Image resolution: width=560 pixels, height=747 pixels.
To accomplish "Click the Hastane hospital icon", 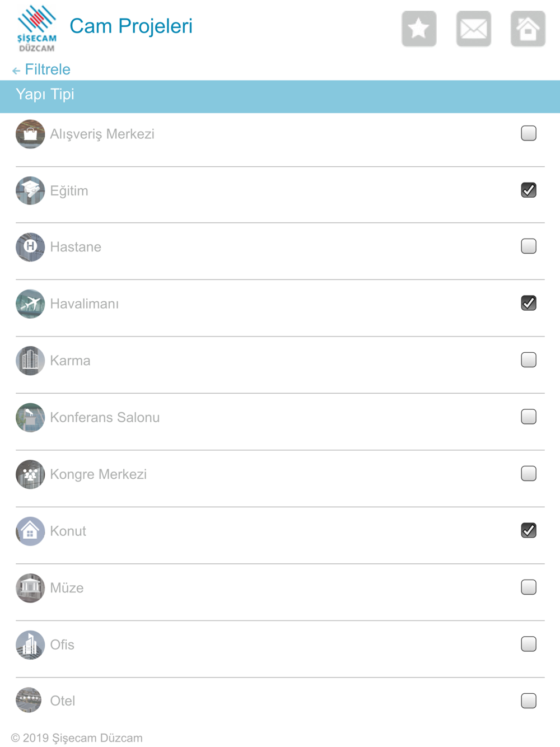I will [30, 247].
